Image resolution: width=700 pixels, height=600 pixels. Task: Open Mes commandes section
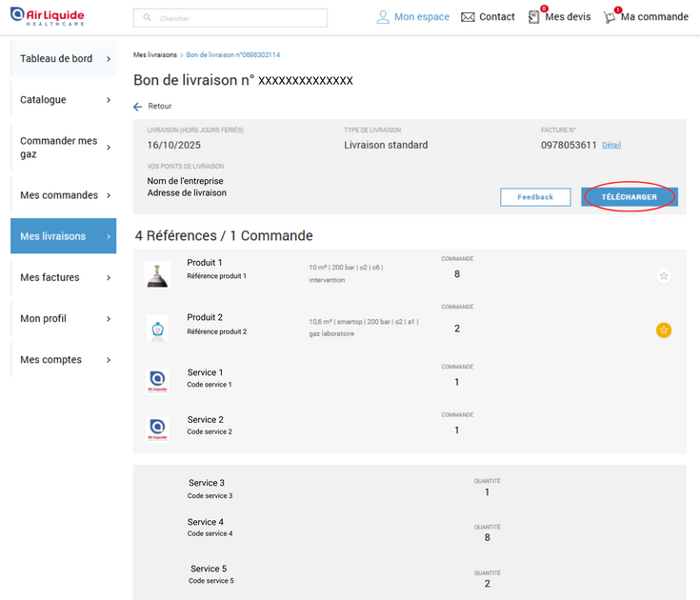(64, 195)
